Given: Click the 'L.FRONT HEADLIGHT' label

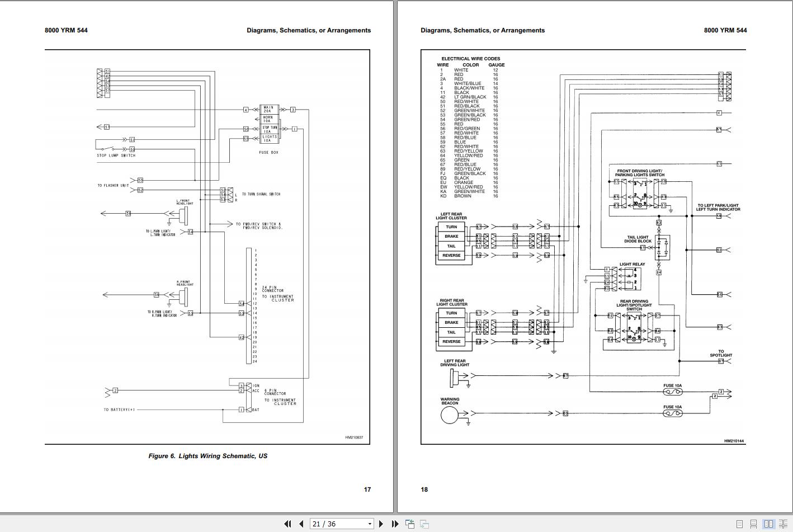Looking at the screenshot, I should click(x=185, y=202).
